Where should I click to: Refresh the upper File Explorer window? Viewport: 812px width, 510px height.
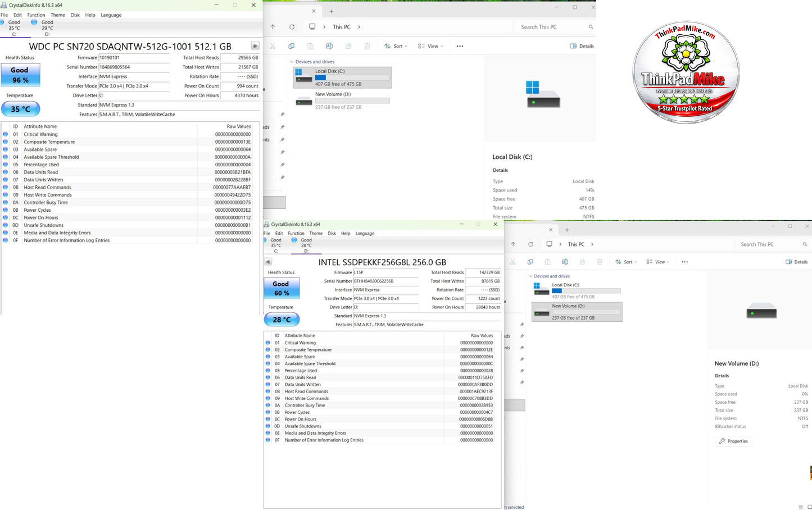292,27
